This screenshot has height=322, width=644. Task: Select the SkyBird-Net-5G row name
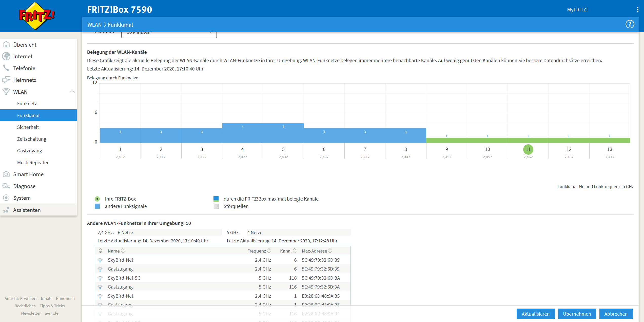(124, 278)
